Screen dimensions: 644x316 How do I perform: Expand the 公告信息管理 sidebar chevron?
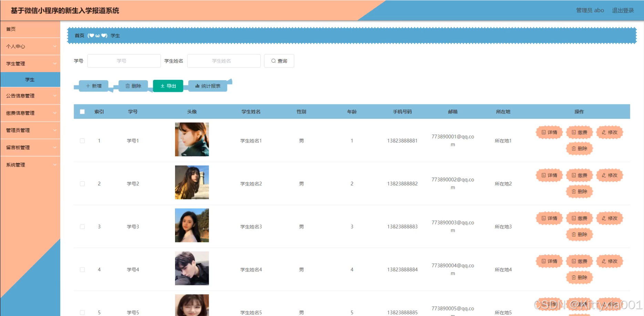55,96
